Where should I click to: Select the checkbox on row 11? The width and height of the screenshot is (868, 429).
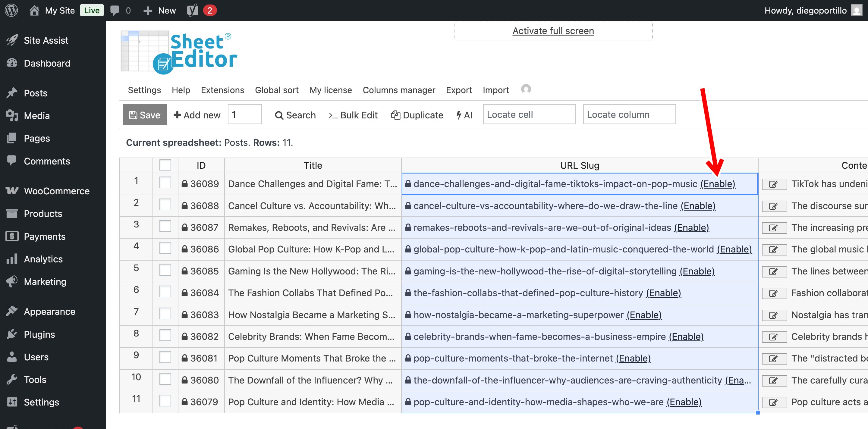point(165,401)
